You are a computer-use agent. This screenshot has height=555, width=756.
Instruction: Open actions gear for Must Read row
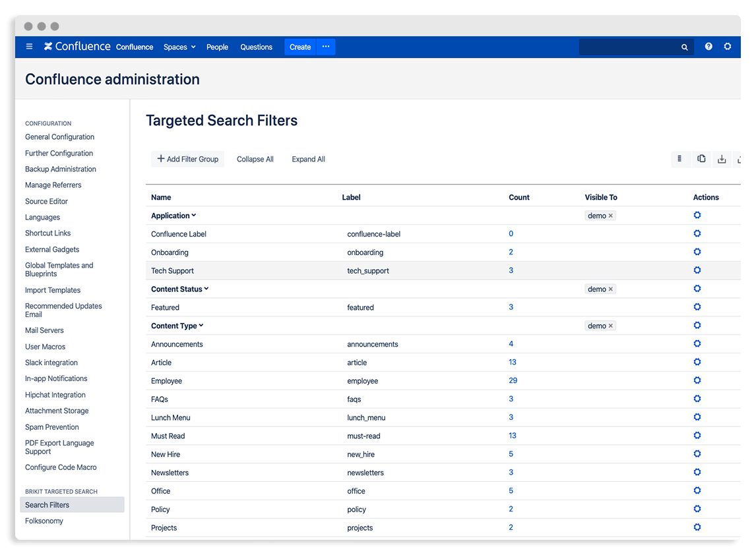pyautogui.click(x=697, y=435)
